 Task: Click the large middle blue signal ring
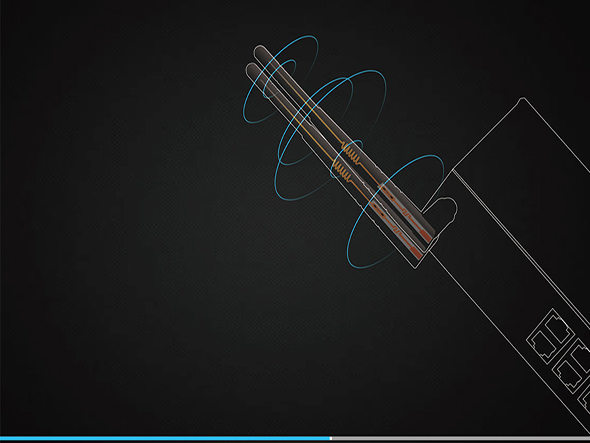click(330, 135)
